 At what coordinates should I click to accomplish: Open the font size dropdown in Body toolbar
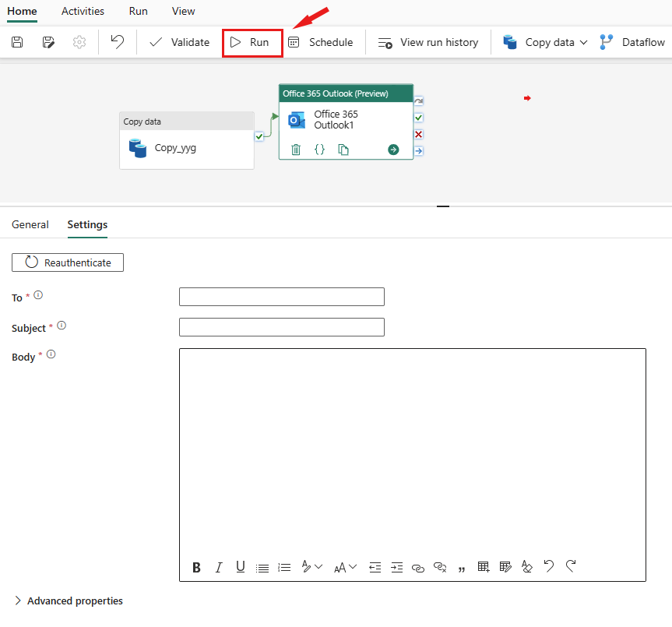point(345,567)
